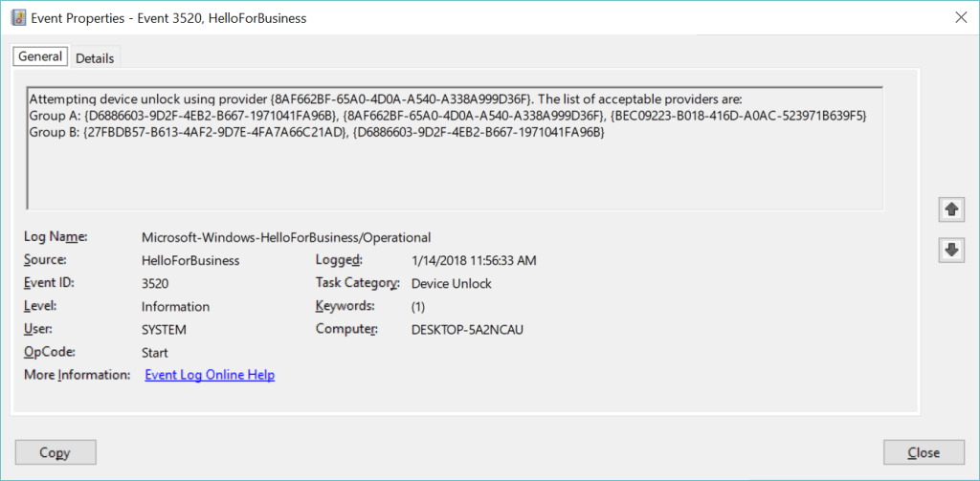Click the Close button at bottom right
The image size is (980, 481).
pos(923,452)
